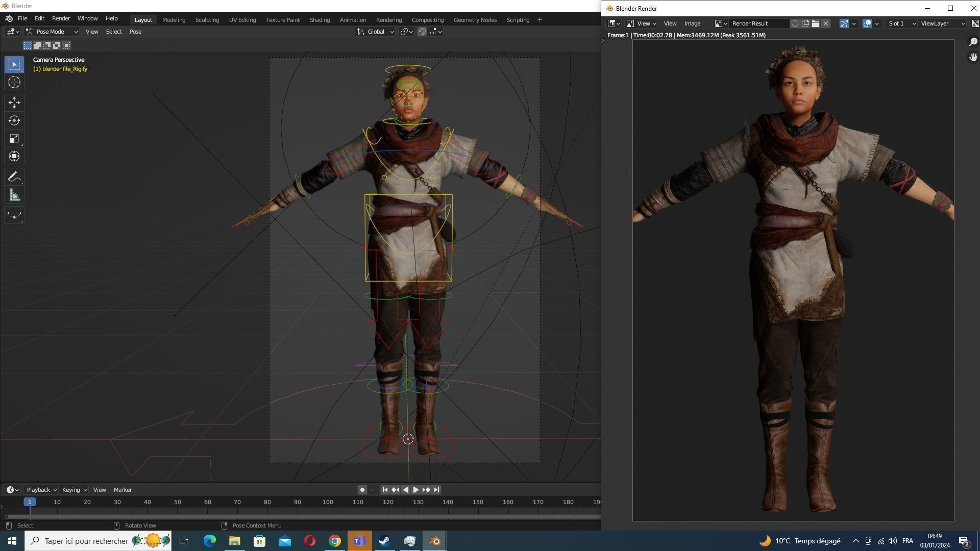Image resolution: width=980 pixels, height=551 pixels.
Task: Add a new workspace with plus
Action: 540,20
